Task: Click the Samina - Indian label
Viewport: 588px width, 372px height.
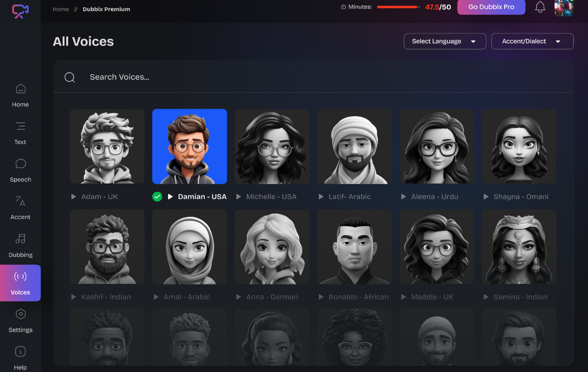Action: click(x=520, y=297)
